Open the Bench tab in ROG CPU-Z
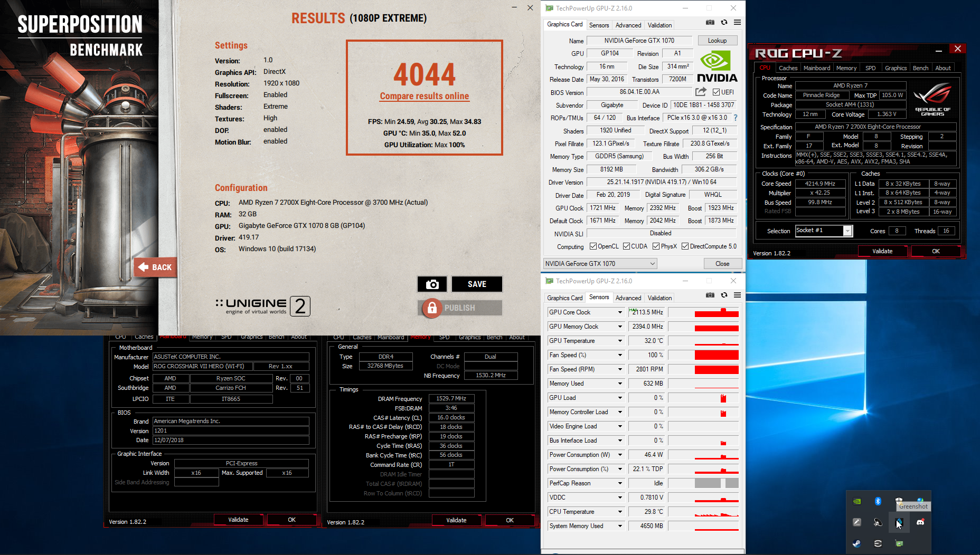This screenshot has width=980, height=555. point(920,68)
